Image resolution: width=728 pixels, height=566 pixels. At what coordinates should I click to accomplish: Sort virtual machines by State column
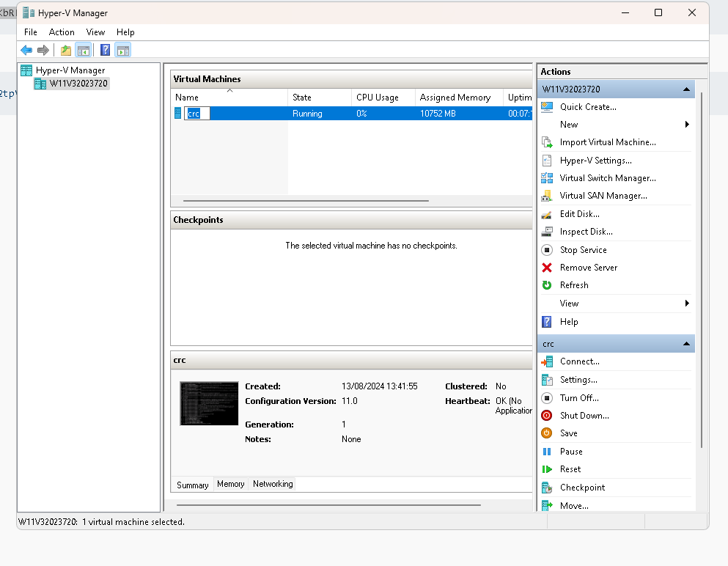point(320,98)
